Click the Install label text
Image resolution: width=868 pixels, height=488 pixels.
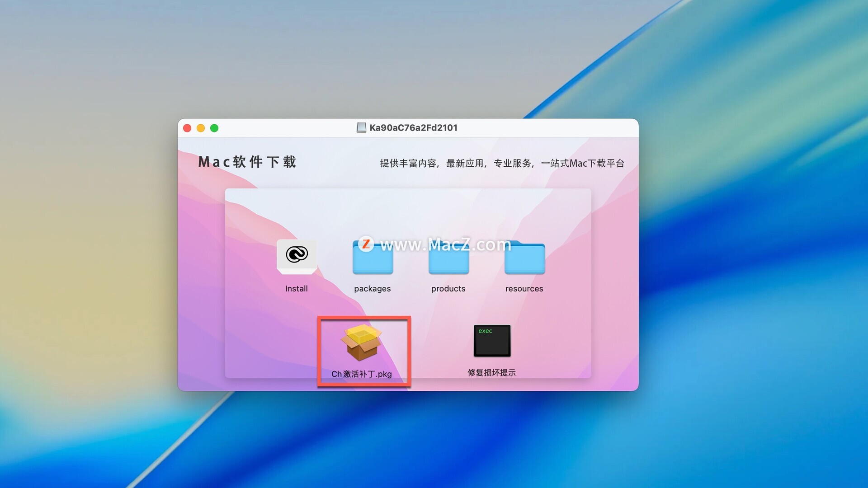coord(297,289)
